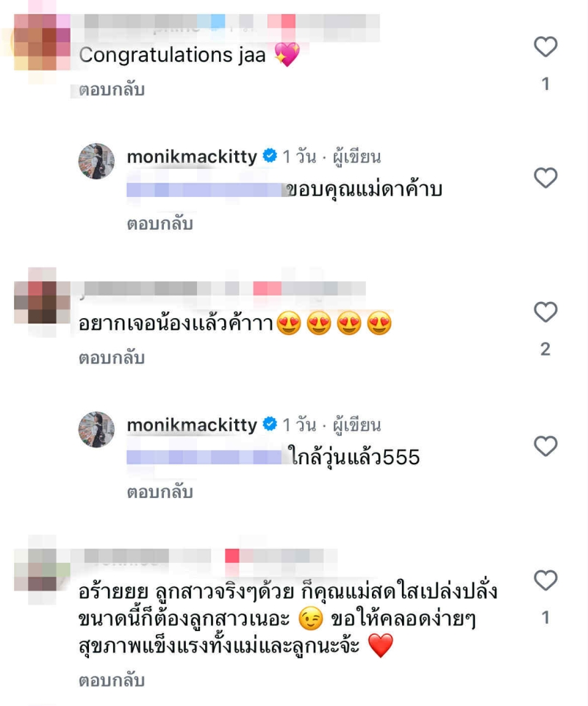
Task: Open first monikmackitty profile picture
Action: tap(96, 161)
